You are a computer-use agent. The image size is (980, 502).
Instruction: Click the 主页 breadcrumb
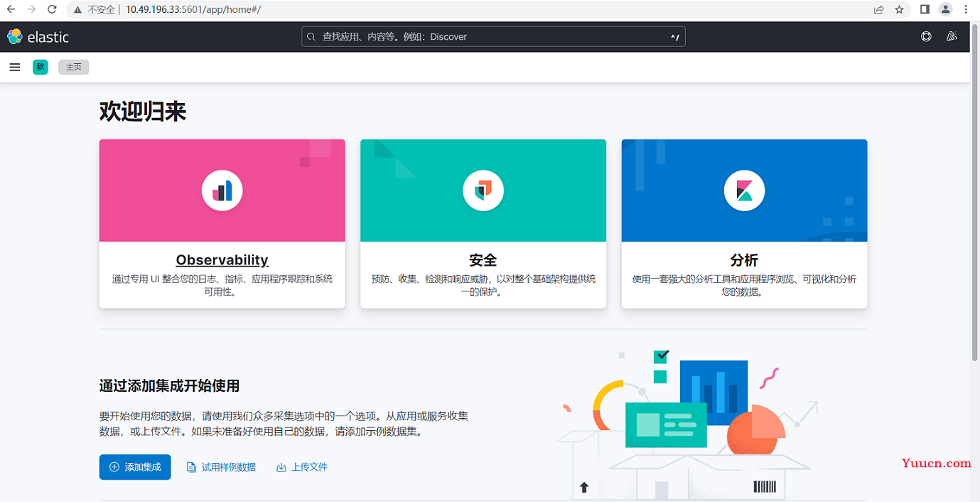pyautogui.click(x=73, y=68)
